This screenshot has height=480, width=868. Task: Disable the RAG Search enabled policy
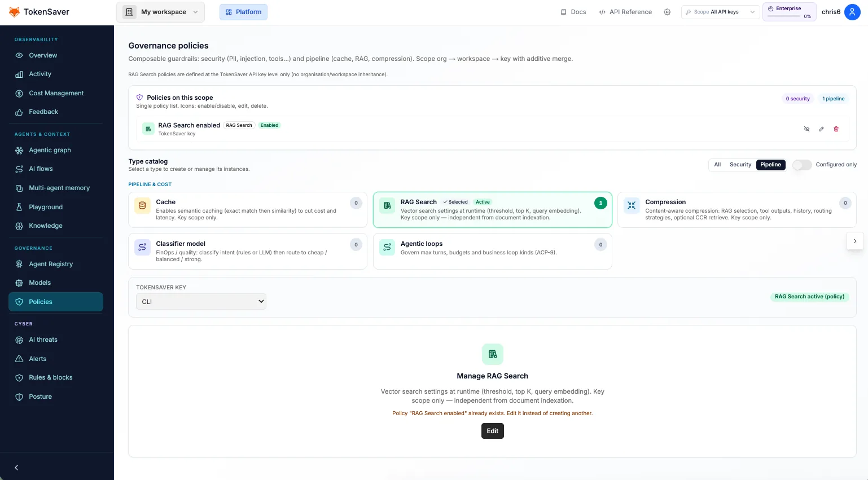click(806, 129)
